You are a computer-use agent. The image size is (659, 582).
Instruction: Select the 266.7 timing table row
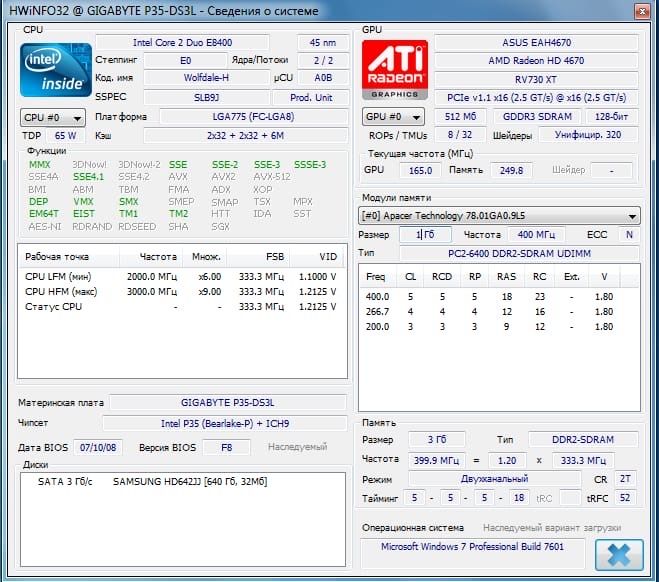(499, 312)
